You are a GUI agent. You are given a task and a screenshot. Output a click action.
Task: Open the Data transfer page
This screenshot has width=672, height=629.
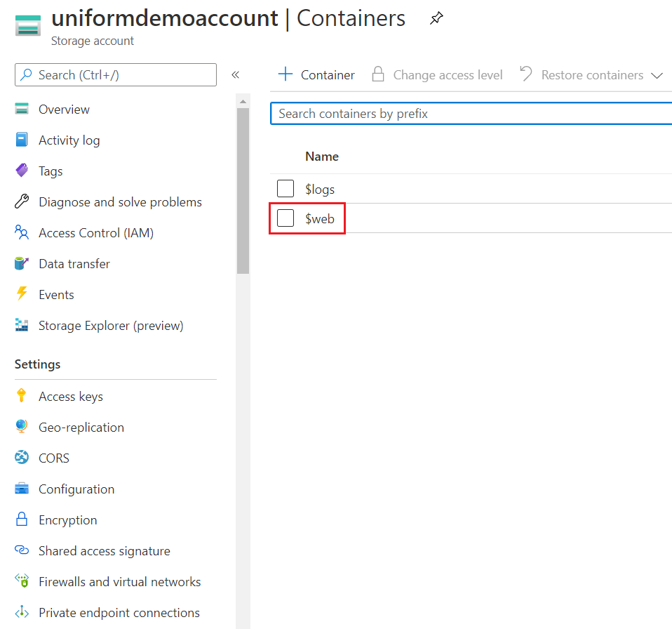(x=74, y=264)
